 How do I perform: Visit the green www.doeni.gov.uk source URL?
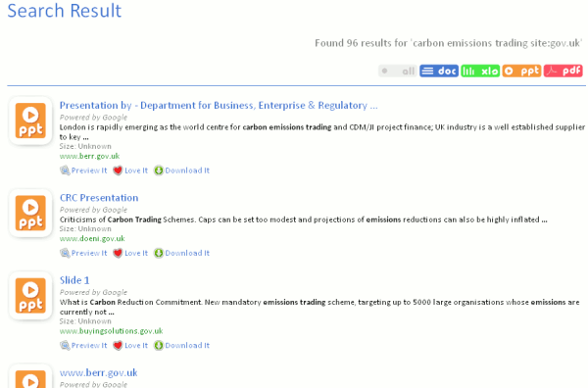[92, 238]
